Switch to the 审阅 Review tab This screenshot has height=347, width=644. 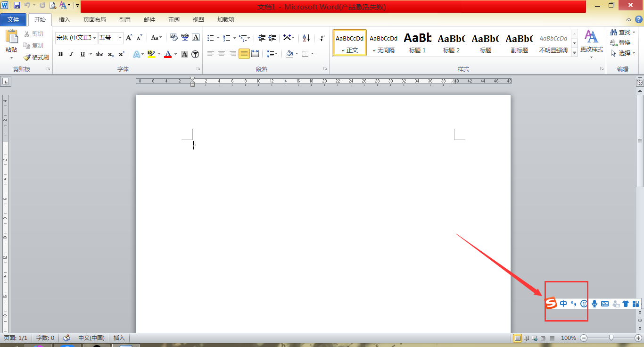coord(174,19)
